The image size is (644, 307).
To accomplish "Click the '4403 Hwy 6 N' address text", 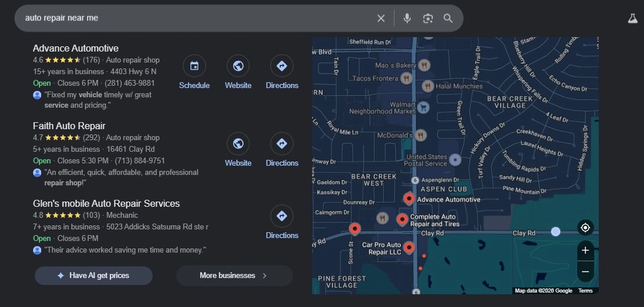I will [133, 72].
